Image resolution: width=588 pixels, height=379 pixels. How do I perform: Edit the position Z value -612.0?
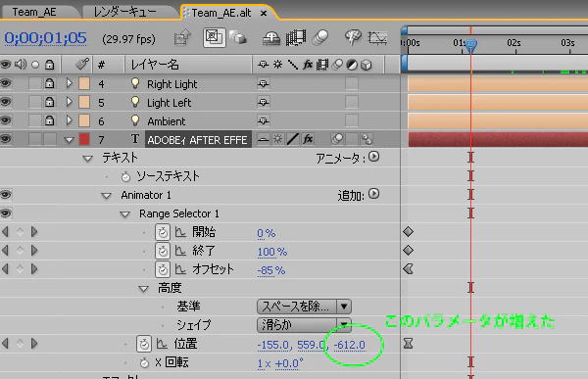coord(349,345)
